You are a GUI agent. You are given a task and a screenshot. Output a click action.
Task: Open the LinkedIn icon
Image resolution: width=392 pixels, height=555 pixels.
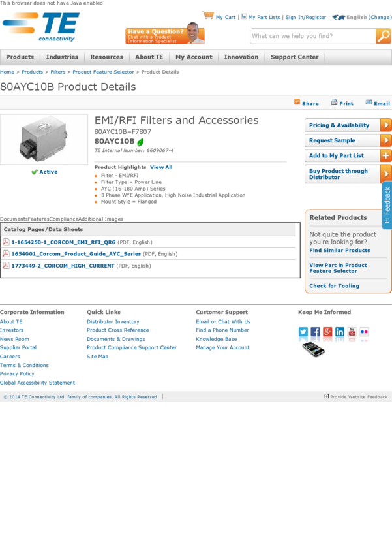pos(340,332)
